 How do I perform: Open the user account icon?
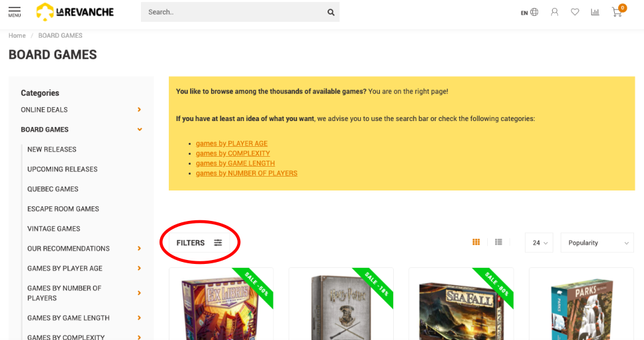pos(555,12)
